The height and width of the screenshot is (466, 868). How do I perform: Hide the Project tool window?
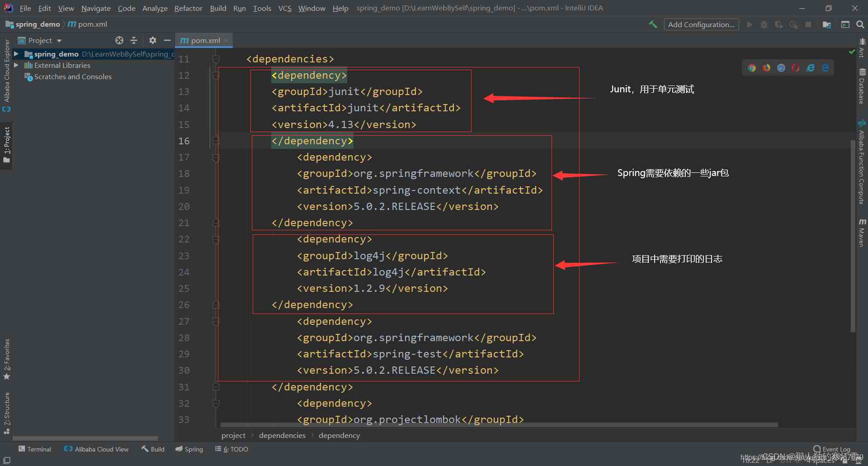pos(167,40)
